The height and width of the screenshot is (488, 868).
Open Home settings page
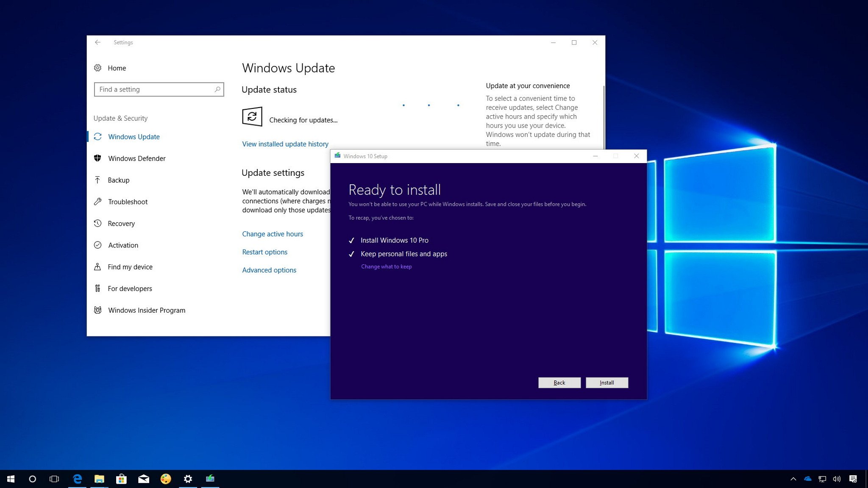pos(116,68)
